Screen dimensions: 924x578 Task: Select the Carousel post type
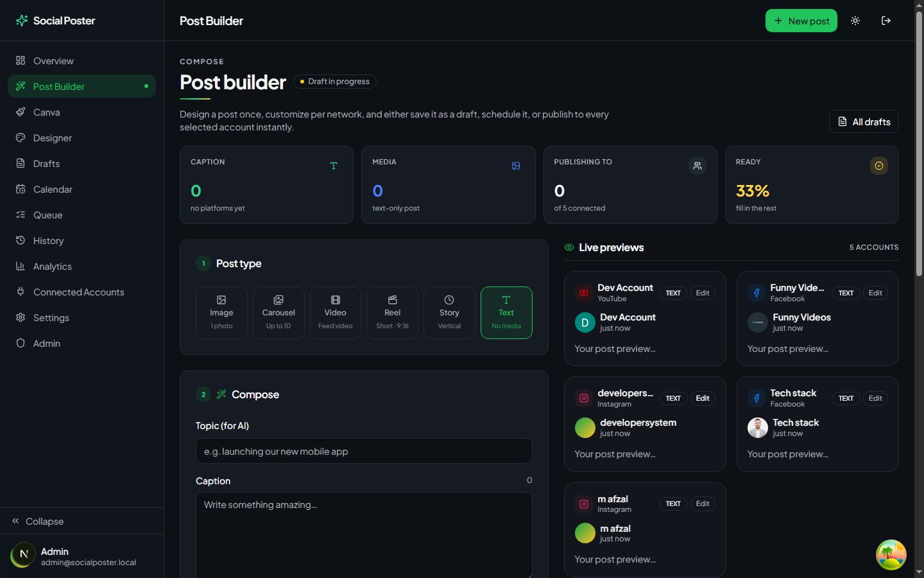tap(278, 313)
